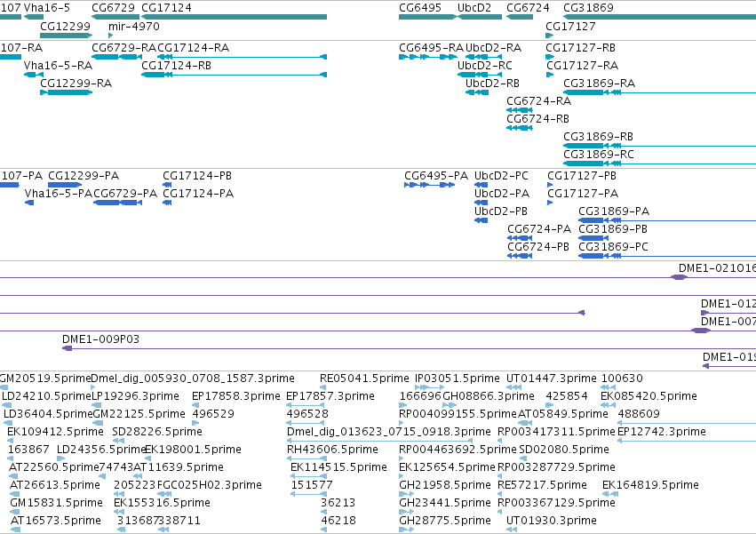Select BAC clone DME1-009P03

pyautogui.click(x=409, y=348)
